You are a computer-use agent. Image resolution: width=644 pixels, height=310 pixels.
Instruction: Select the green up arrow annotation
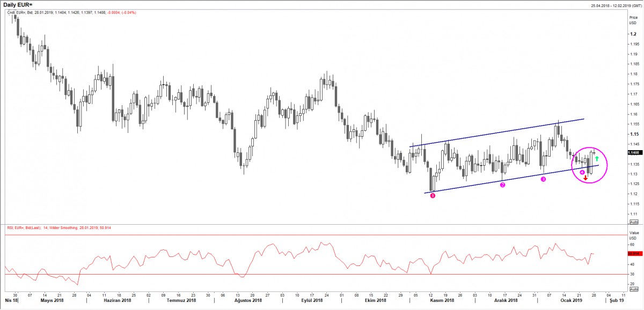coord(597,159)
